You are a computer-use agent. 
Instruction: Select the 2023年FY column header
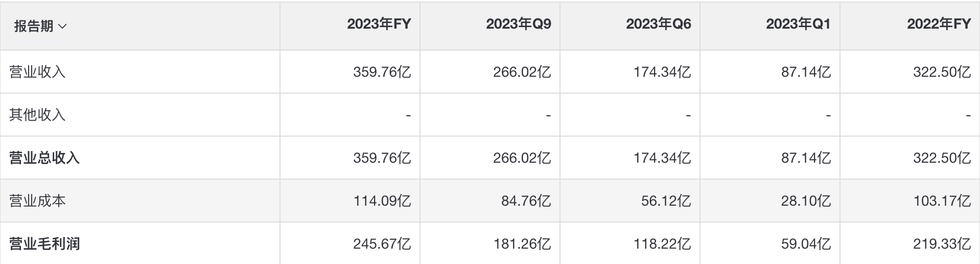(379, 24)
